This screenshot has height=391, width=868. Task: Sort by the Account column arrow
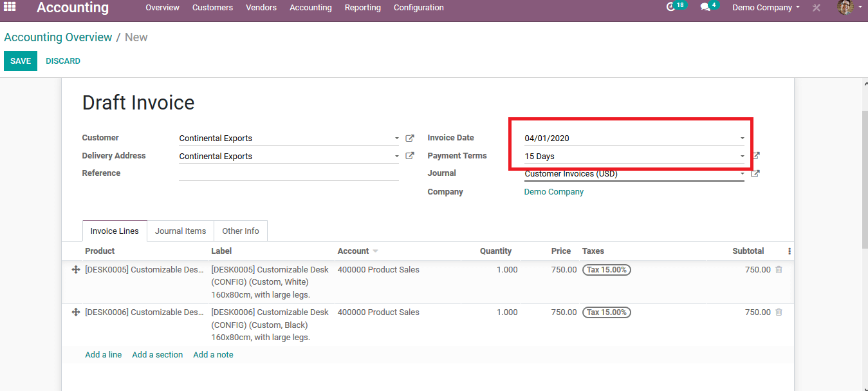coord(376,251)
